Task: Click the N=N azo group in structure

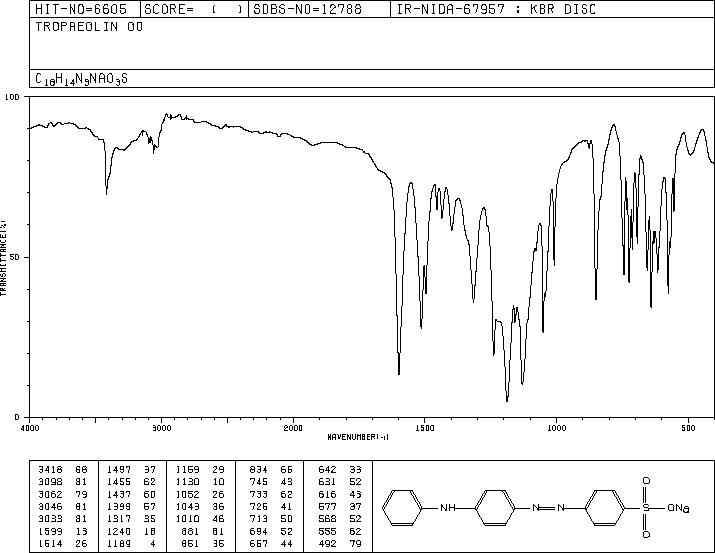Action: (549, 507)
